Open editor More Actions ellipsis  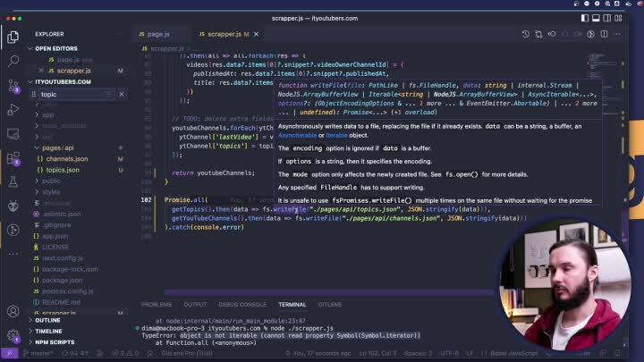[x=617, y=34]
